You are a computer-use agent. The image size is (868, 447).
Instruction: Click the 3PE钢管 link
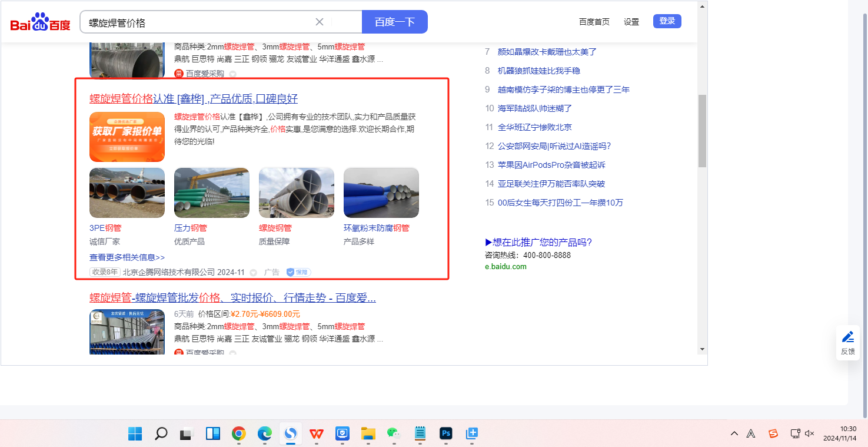pos(105,228)
